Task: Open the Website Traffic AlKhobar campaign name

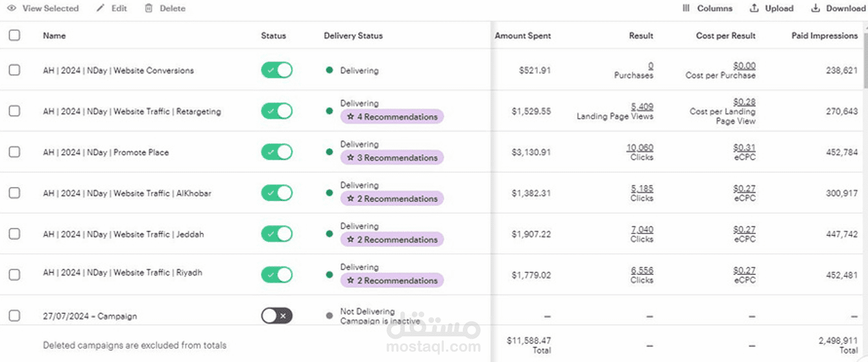Action: click(127, 193)
